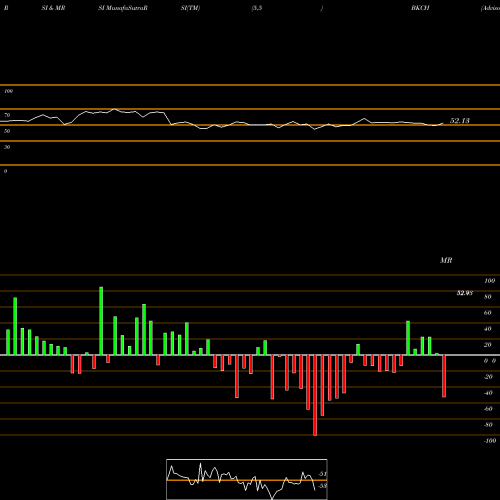The width and height of the screenshot is (500, 500).
Task: Click the RSI value 52.13 label
Action: 460,121
